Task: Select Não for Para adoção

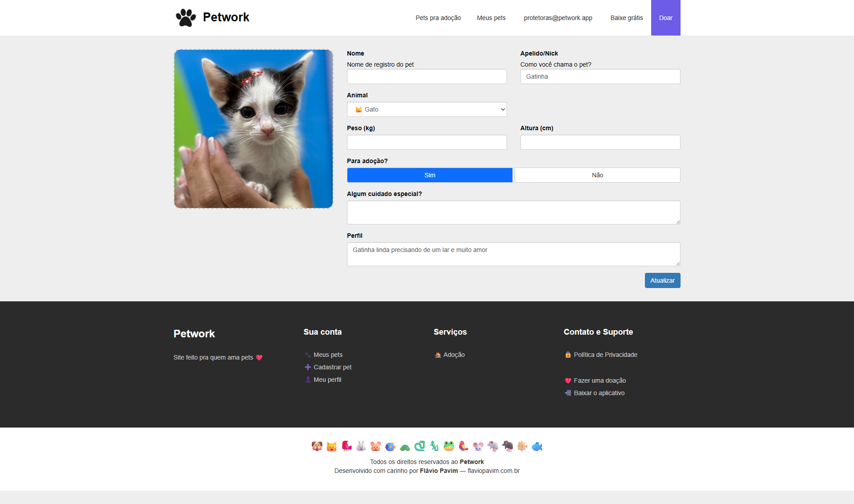Action: [x=597, y=175]
